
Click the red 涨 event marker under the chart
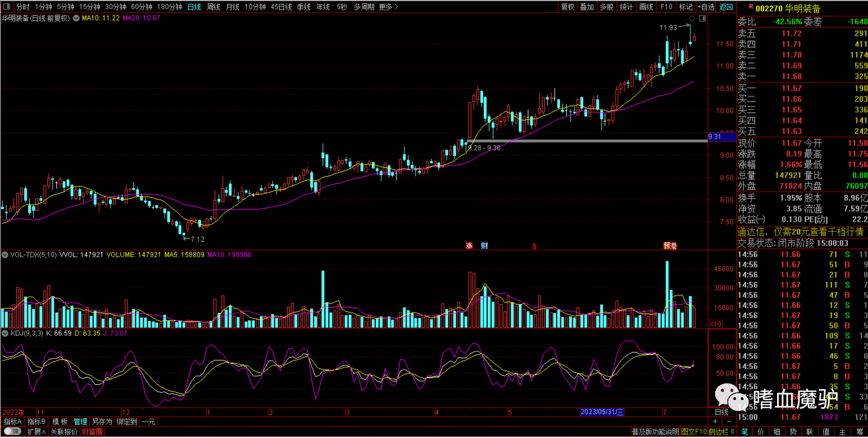pyautogui.click(x=469, y=245)
